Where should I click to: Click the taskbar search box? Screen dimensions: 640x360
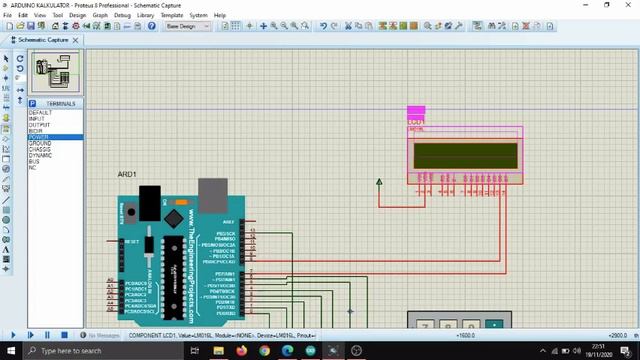click(x=103, y=351)
